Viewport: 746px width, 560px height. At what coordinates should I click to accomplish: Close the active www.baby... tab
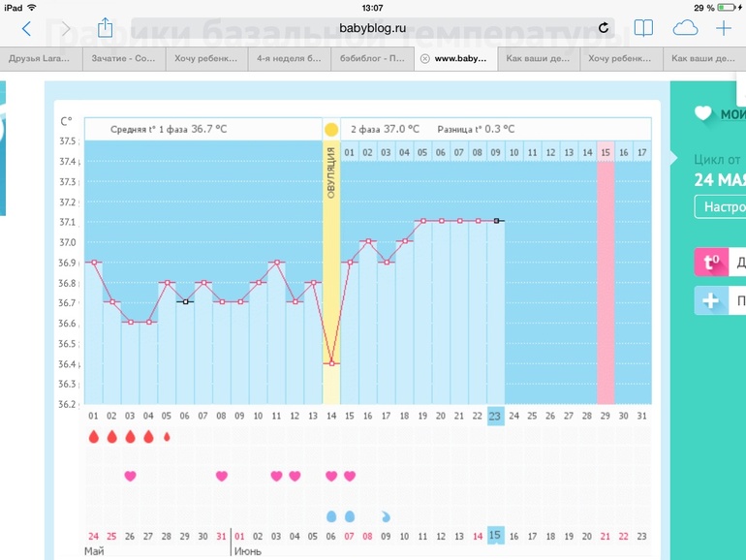(424, 58)
